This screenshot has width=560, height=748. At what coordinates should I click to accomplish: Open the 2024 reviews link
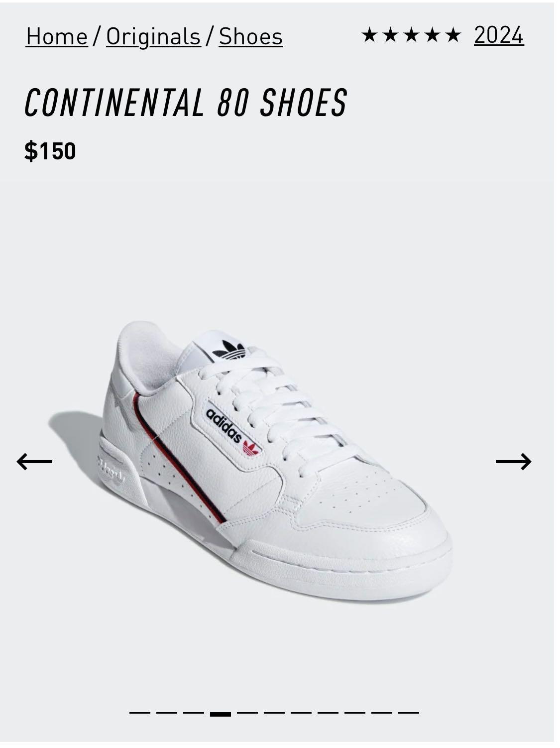[x=499, y=35]
